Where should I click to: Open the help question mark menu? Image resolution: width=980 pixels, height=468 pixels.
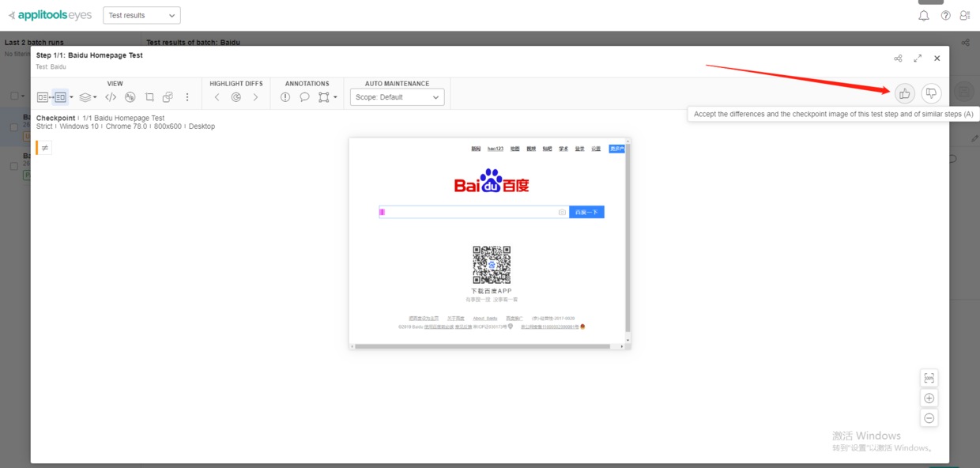coord(945,16)
